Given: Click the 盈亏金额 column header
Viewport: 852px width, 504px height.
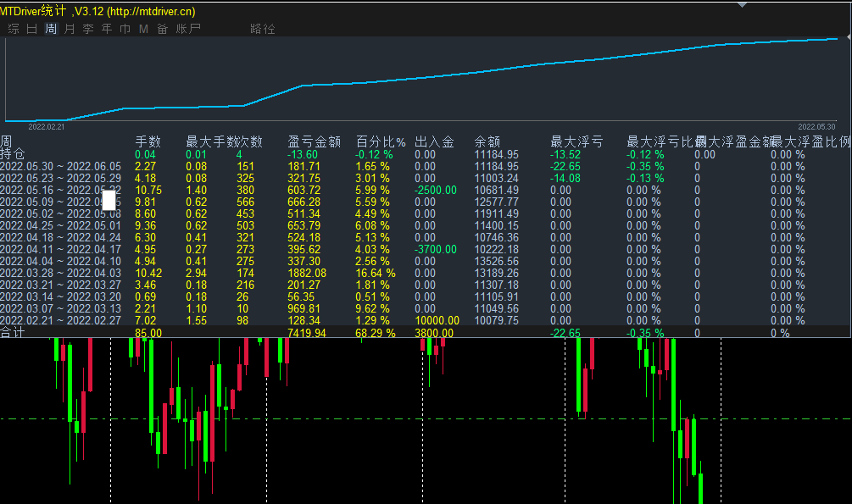Looking at the screenshot, I should [314, 141].
